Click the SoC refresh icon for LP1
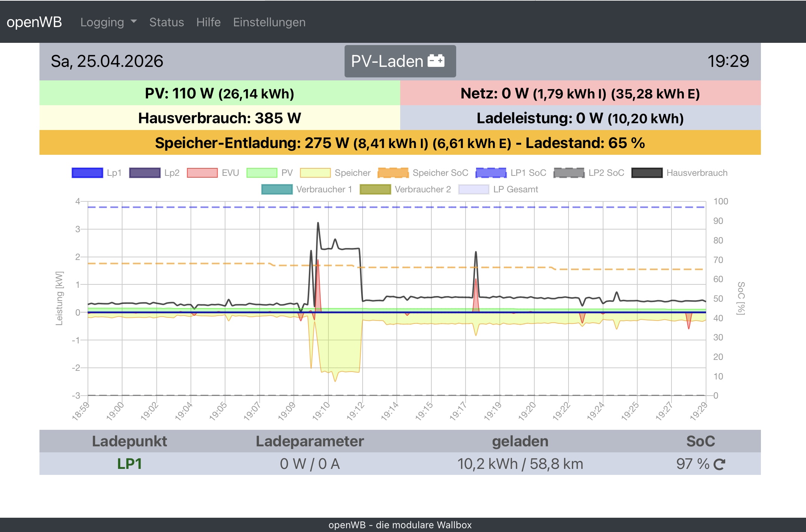 pos(719,464)
